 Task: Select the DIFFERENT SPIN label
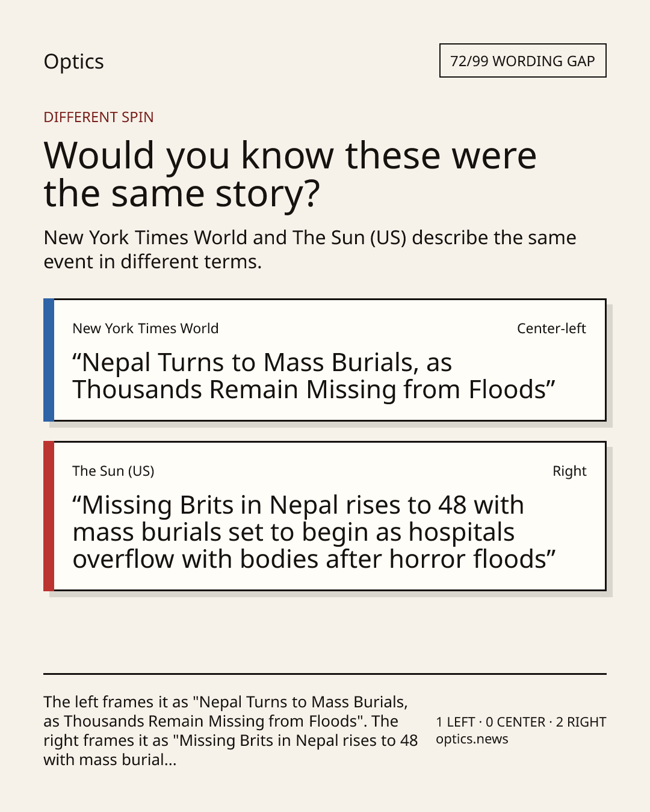(x=99, y=117)
